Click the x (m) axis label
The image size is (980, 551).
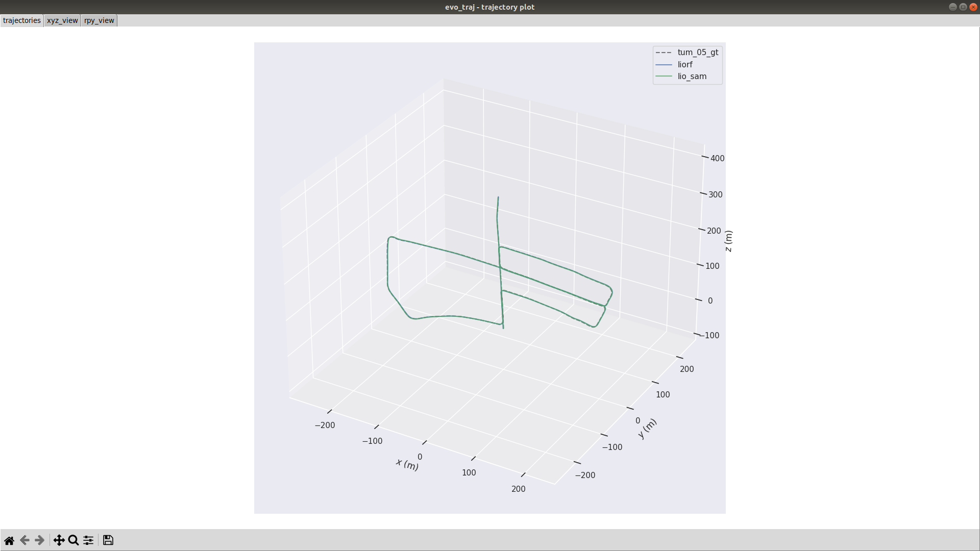407,464
